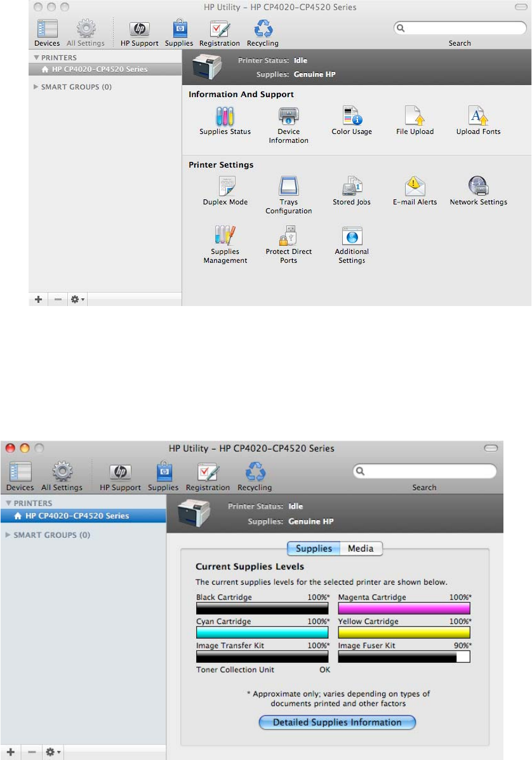Click HP Support in upper window toolbar

140,33
